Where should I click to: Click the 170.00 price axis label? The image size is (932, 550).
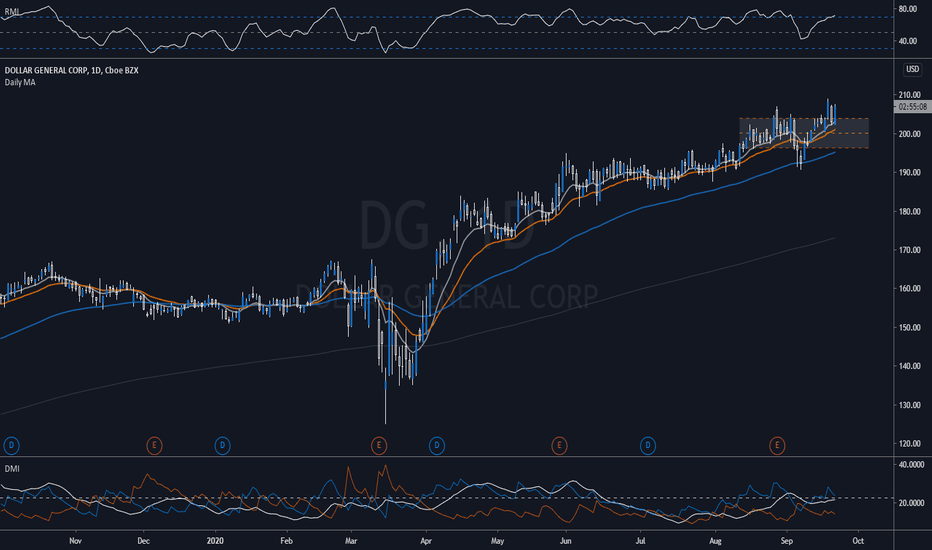[909, 250]
